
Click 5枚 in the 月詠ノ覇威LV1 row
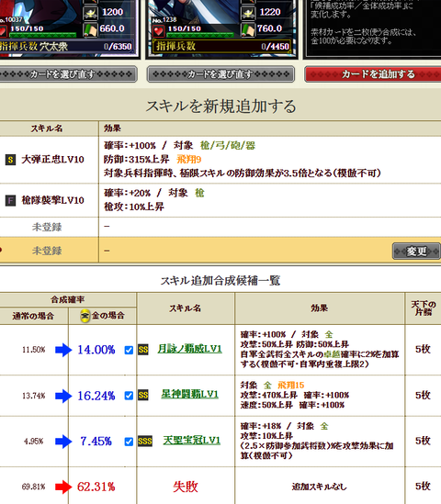(423, 349)
